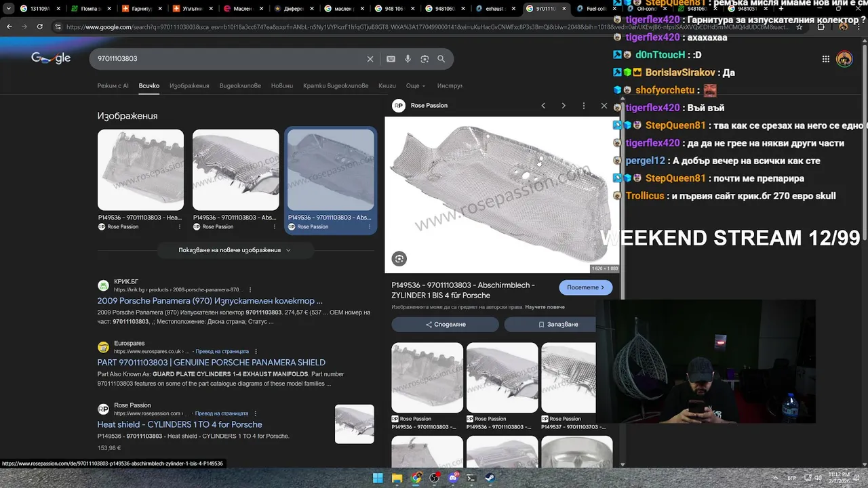Click the browser forward arrow
Screen dimensions: 868x488
click(24, 26)
